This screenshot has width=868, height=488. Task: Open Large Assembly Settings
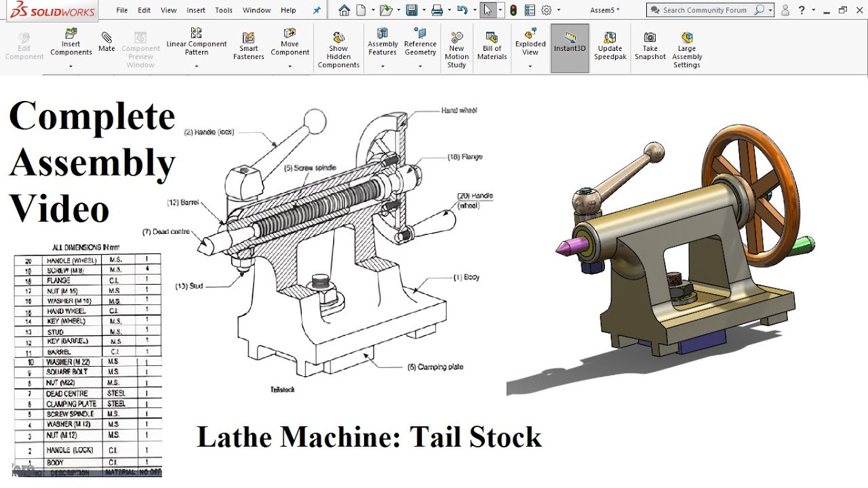pos(687,49)
